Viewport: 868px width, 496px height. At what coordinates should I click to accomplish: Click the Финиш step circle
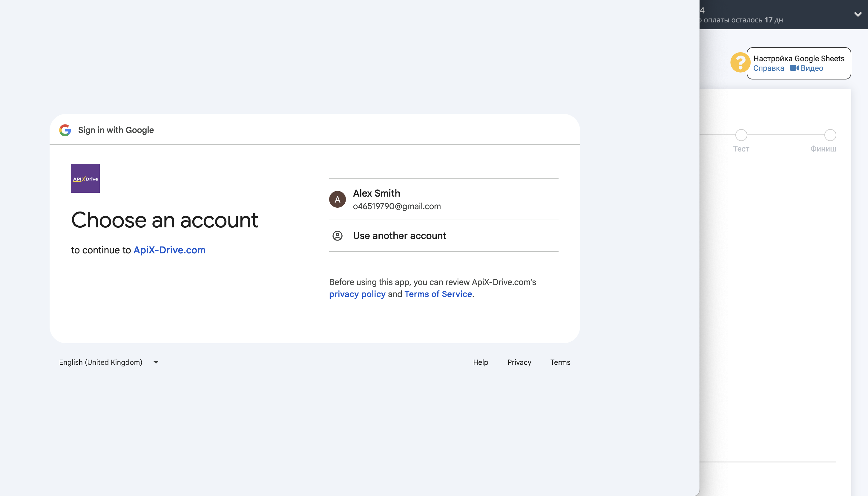pyautogui.click(x=830, y=135)
